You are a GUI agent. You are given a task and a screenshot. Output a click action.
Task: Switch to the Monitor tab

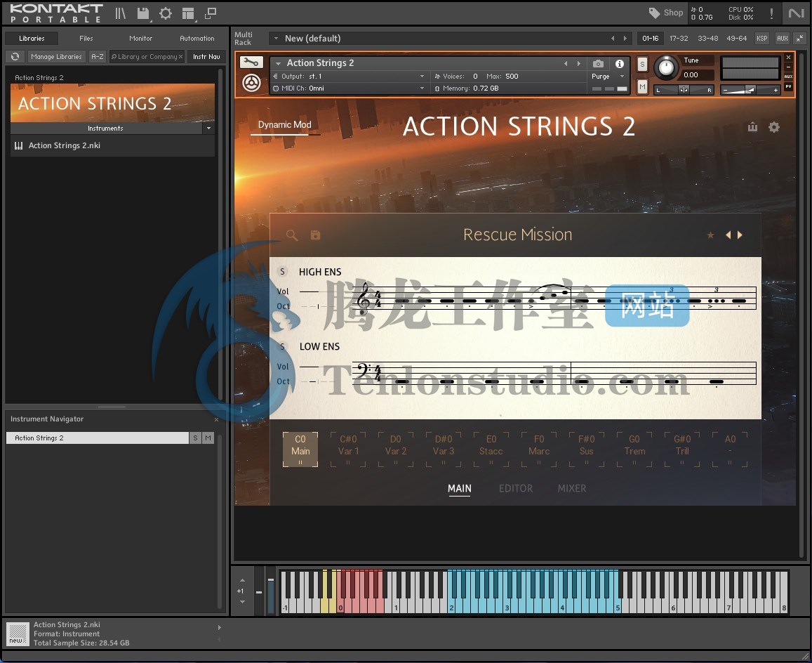[x=140, y=39]
